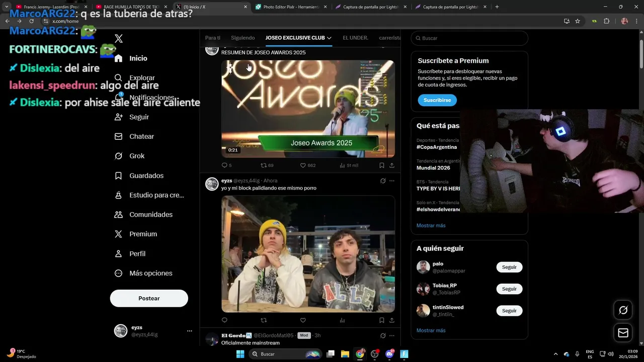644x362 pixels.
Task: Open a new browser tab with plus button
Action: [x=497, y=7]
